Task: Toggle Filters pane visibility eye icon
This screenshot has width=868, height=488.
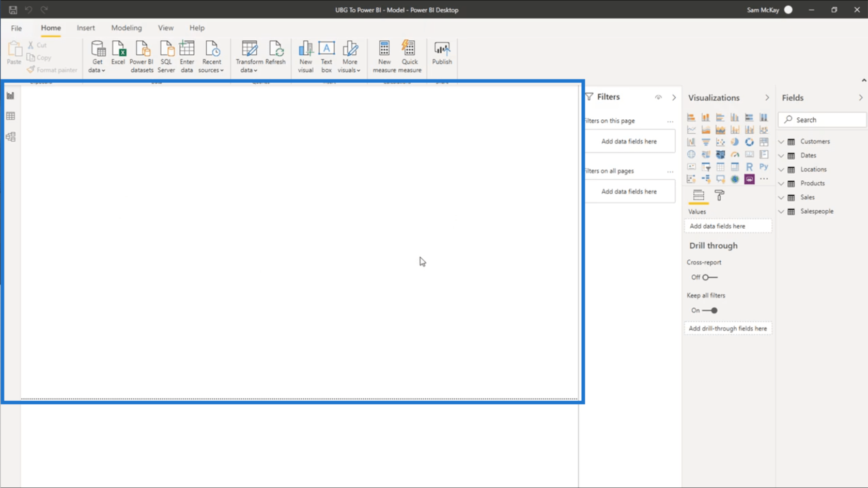Action: pos(658,97)
